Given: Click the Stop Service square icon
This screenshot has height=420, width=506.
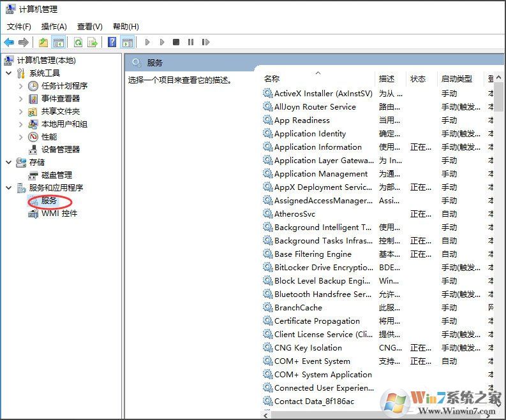Looking at the screenshot, I should (176, 42).
